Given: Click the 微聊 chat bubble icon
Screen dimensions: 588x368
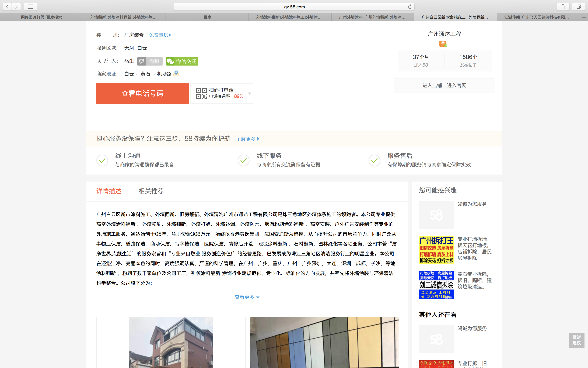Looking at the screenshot, I should pyautogui.click(x=142, y=61).
